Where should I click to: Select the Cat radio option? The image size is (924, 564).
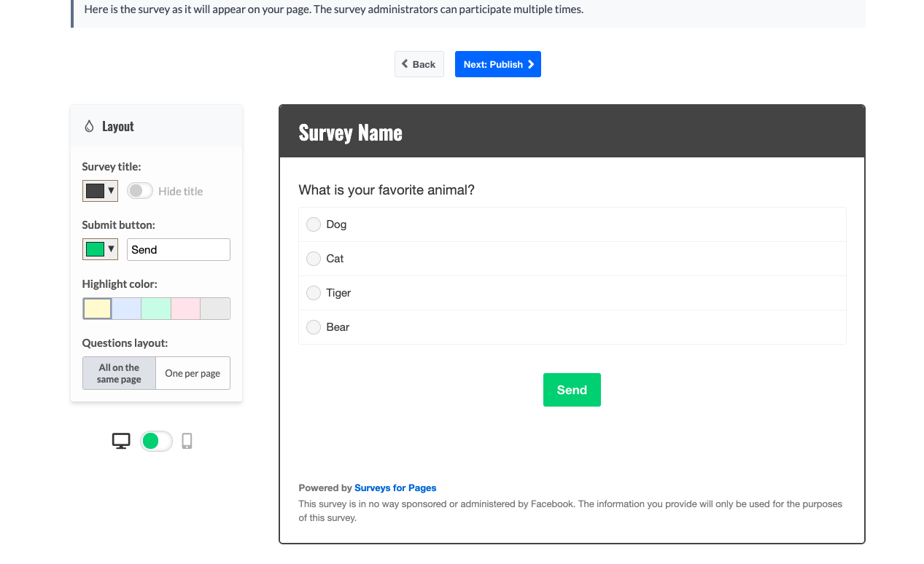click(314, 259)
